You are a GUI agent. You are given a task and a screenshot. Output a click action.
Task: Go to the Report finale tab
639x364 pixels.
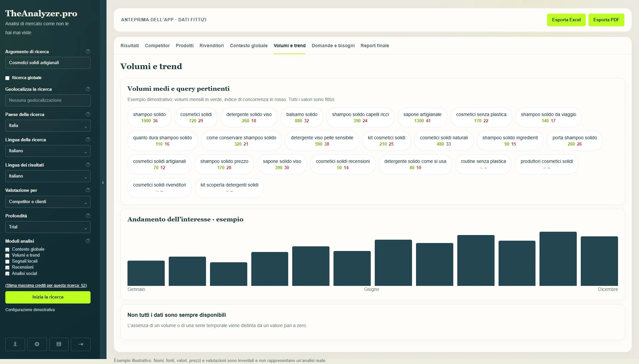pyautogui.click(x=375, y=46)
